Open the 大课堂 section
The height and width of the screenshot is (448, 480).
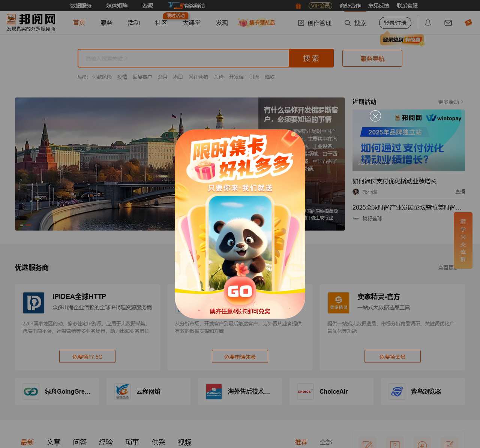(x=192, y=22)
